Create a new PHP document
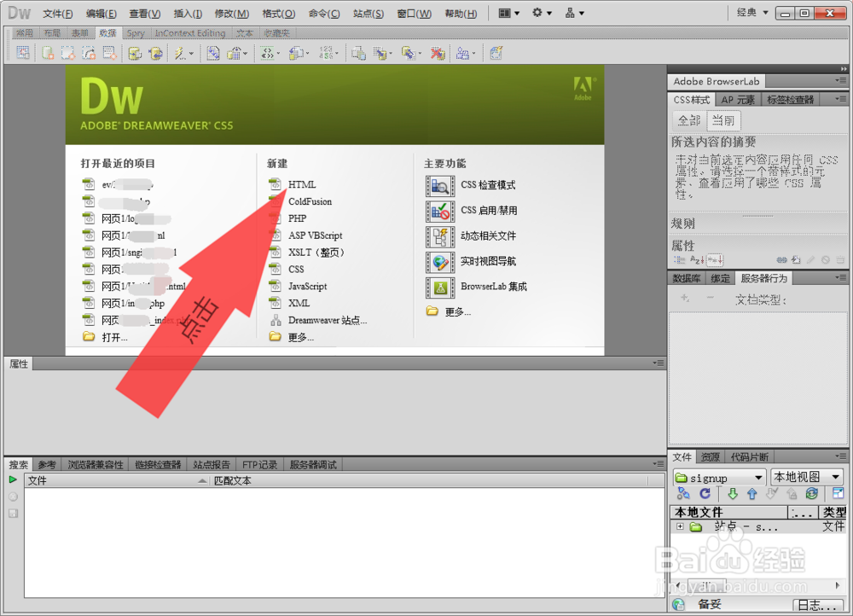Image resolution: width=853 pixels, height=616 pixels. (297, 218)
